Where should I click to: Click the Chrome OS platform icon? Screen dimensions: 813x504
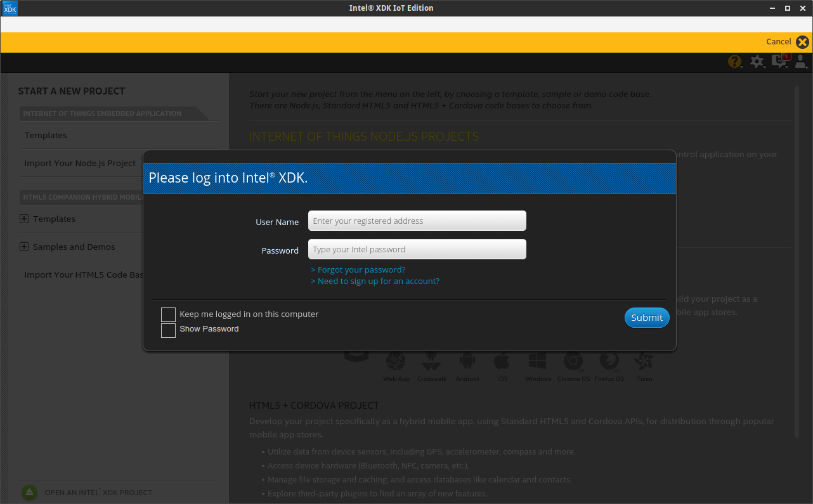coord(573,361)
